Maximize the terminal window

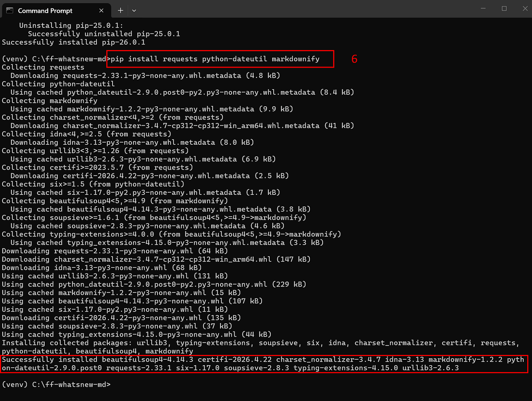[504, 8]
